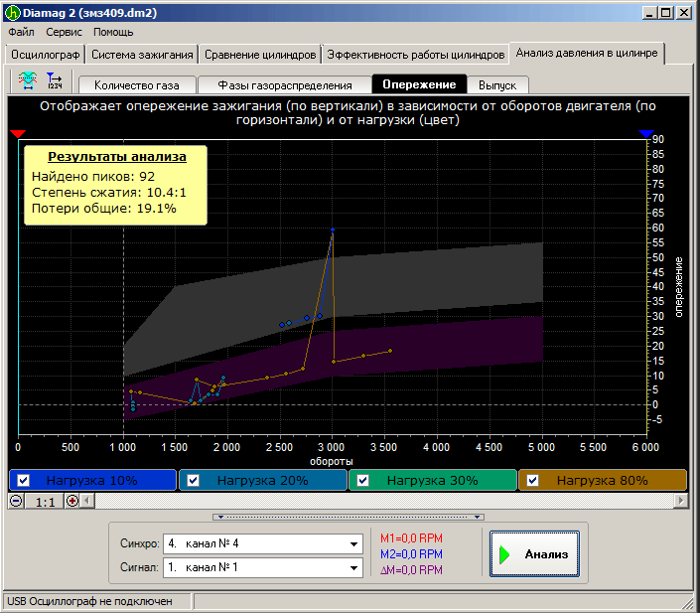
Task: Close the Diamag window
Action: tap(684, 13)
